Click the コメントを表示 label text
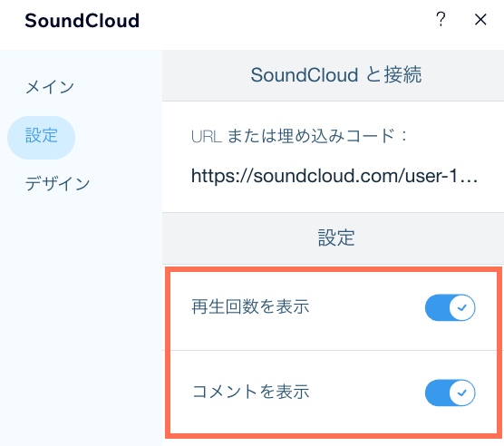 (251, 392)
